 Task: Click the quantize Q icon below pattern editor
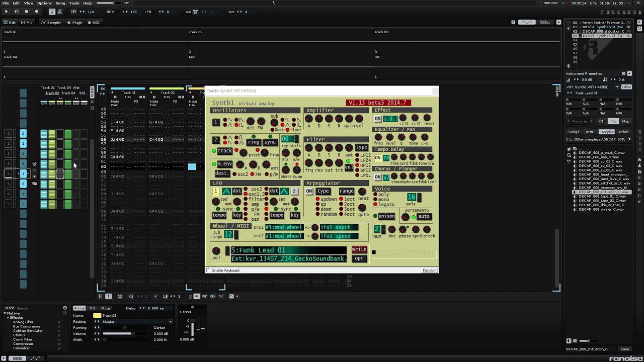(131, 296)
